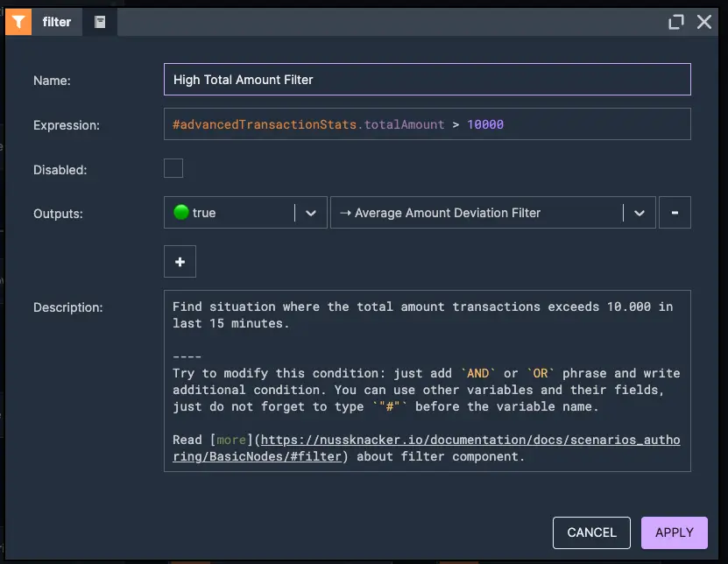Toggle the Disabled checkbox

point(173,168)
